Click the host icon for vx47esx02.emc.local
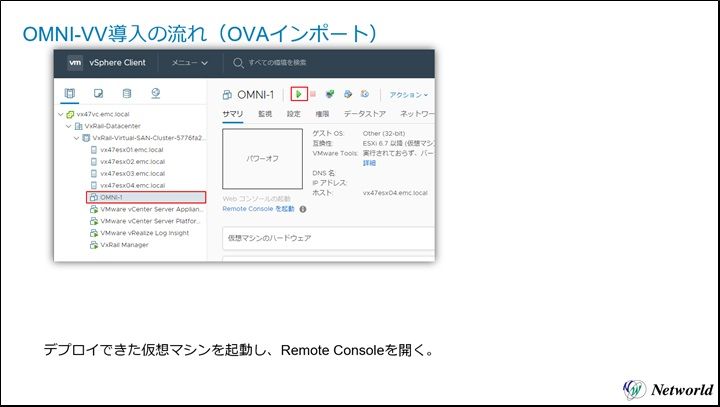The width and height of the screenshot is (720, 407). [94, 162]
